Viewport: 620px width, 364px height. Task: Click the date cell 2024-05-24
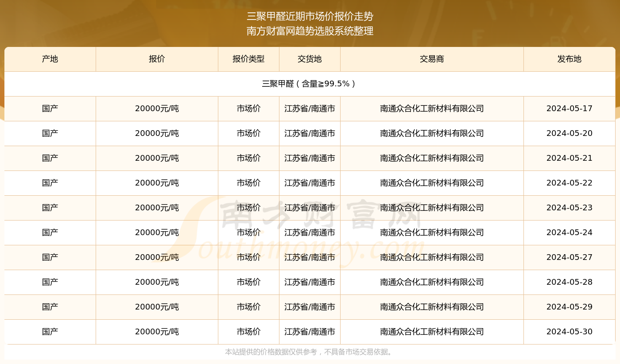tap(570, 232)
